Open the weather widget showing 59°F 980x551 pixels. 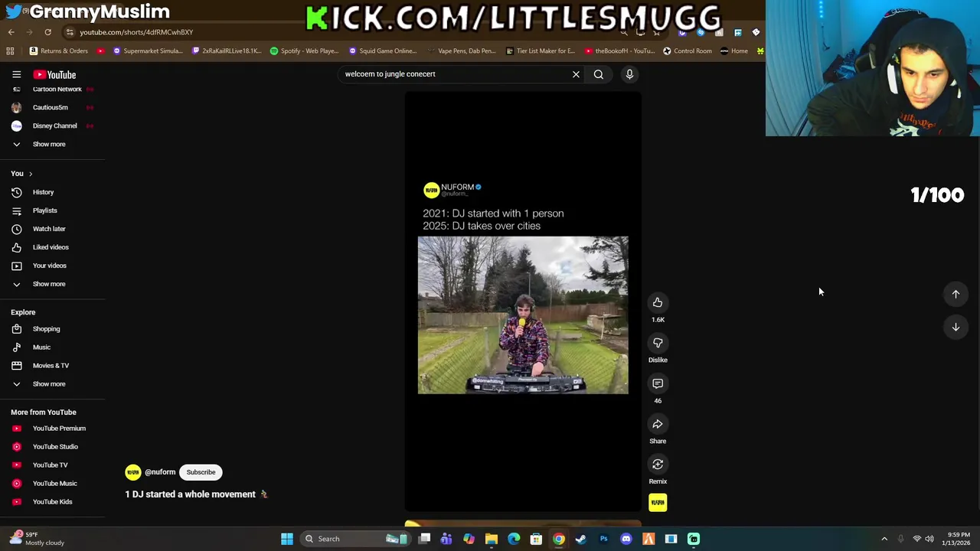pos(35,539)
